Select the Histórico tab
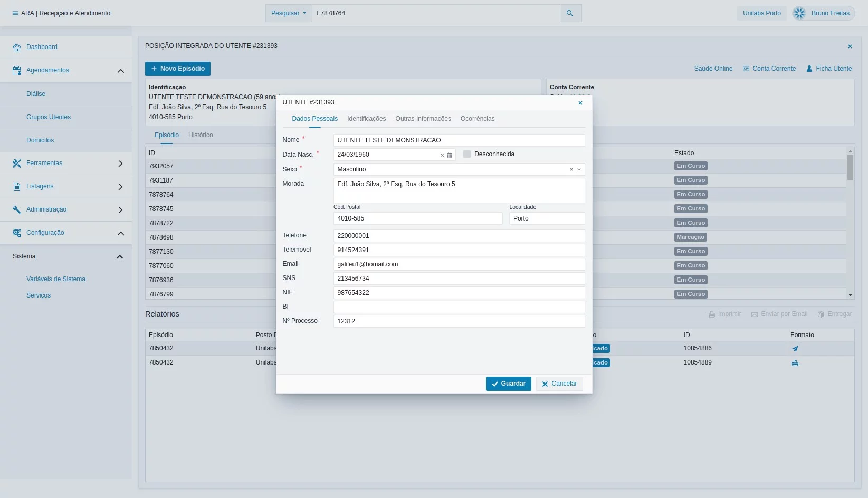 pyautogui.click(x=201, y=135)
